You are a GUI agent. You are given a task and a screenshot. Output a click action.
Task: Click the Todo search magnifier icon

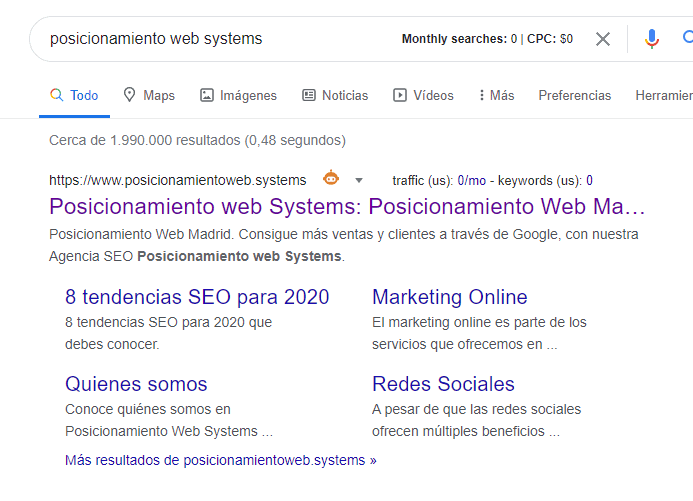pyautogui.click(x=57, y=95)
